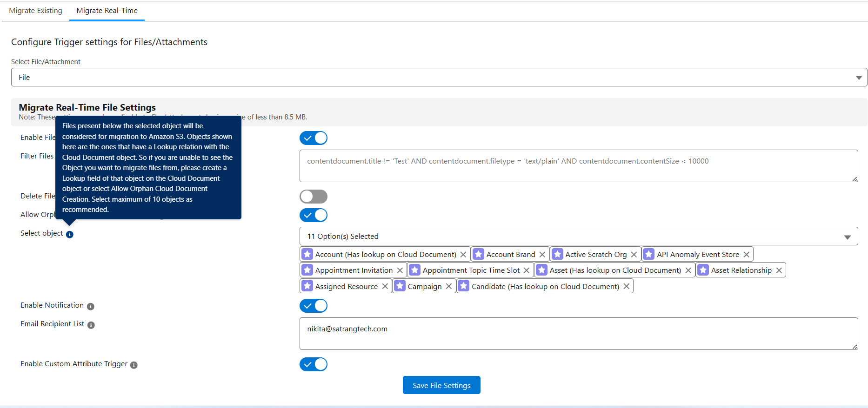This screenshot has height=408, width=868.
Task: Remove the Assigned Resource pill
Action: [385, 286]
